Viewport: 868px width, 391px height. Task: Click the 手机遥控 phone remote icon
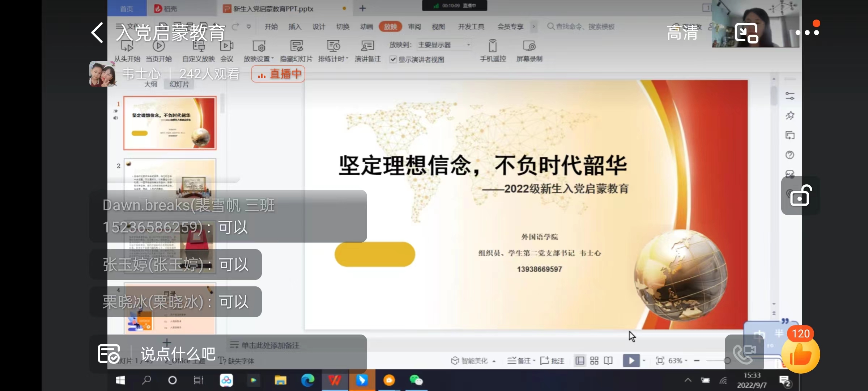point(493,46)
